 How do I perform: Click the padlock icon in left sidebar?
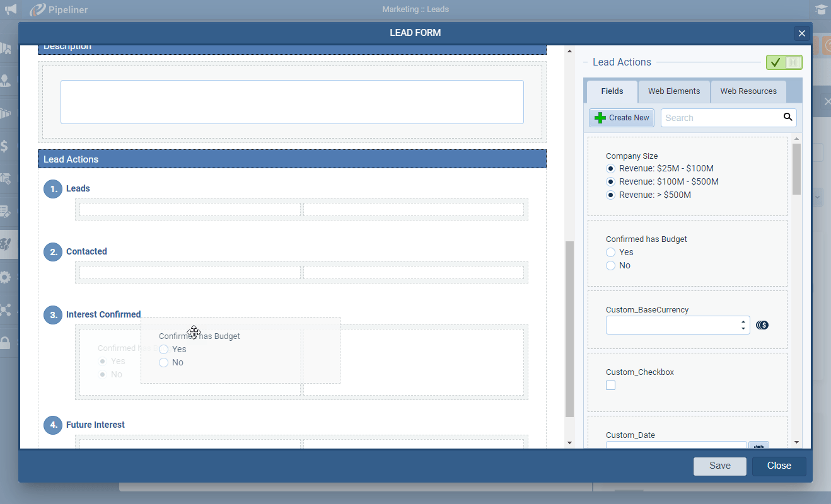tap(5, 343)
